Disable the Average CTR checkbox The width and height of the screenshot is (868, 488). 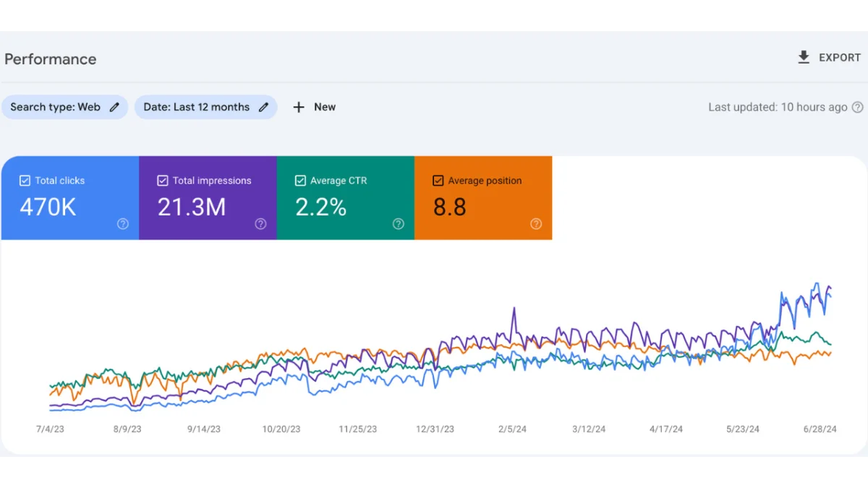coord(300,181)
